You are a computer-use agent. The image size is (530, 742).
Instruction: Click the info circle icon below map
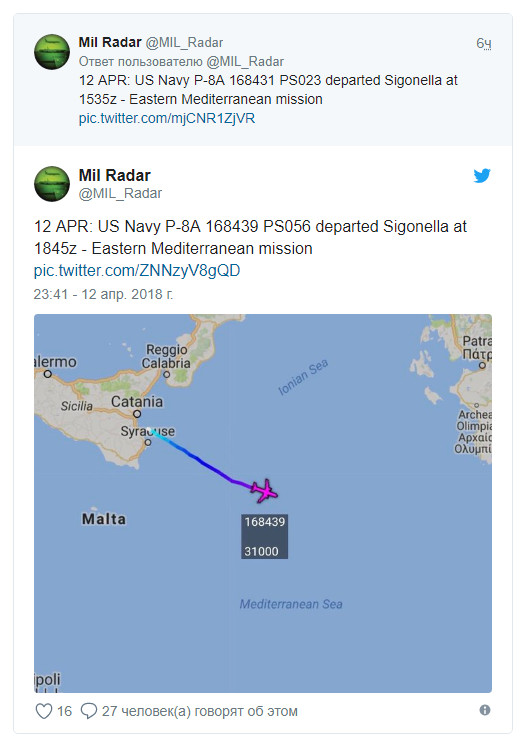(485, 710)
